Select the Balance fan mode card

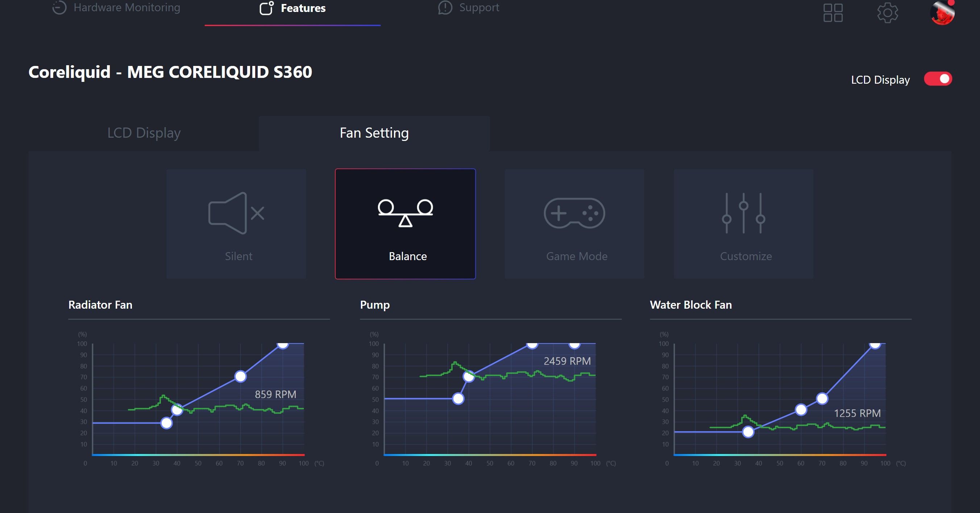click(x=405, y=224)
